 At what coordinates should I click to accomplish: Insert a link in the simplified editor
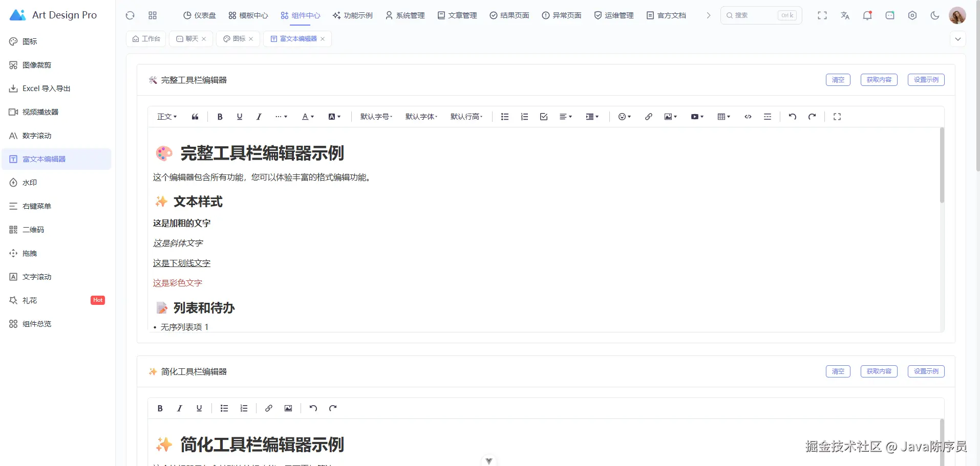(268, 408)
